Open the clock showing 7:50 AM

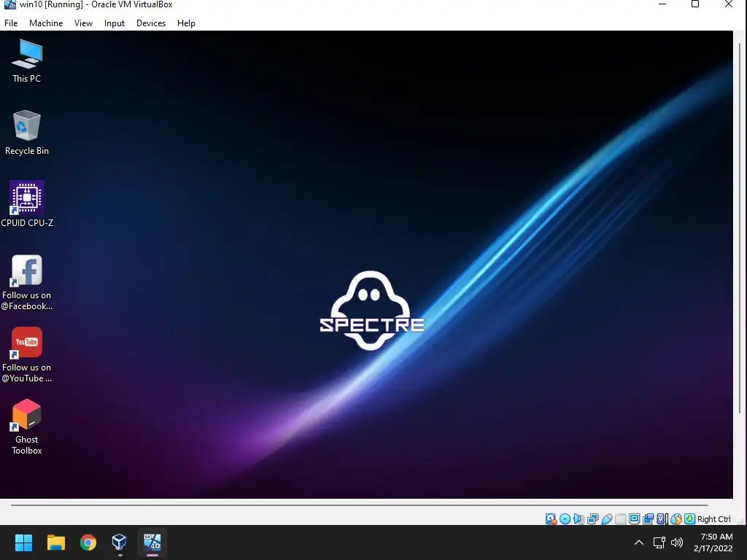[713, 542]
